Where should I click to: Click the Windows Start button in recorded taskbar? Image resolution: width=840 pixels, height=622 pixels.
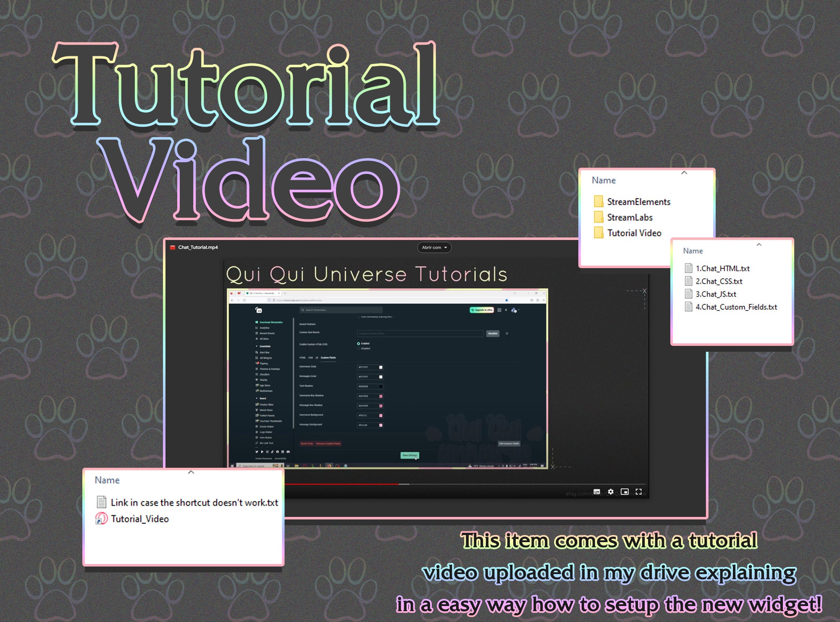coord(232,466)
